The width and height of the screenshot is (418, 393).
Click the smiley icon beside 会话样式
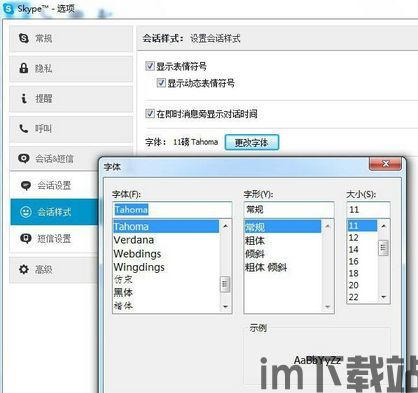click(26, 212)
